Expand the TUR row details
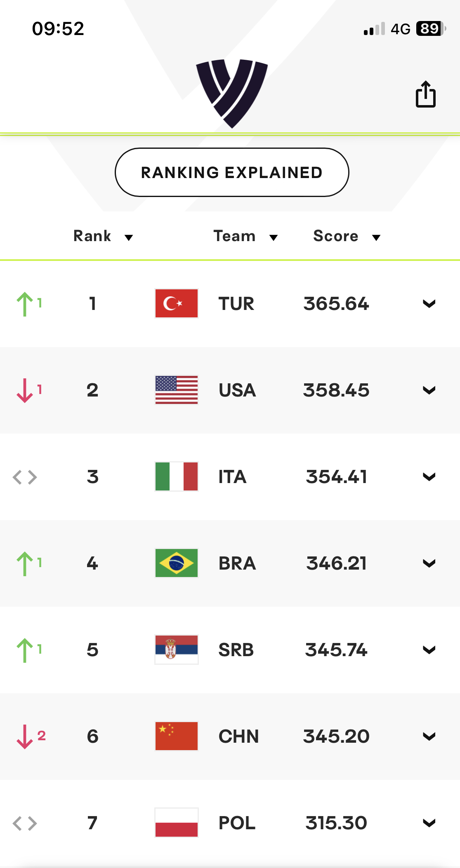This screenshot has height=868, width=460. pos(429,304)
